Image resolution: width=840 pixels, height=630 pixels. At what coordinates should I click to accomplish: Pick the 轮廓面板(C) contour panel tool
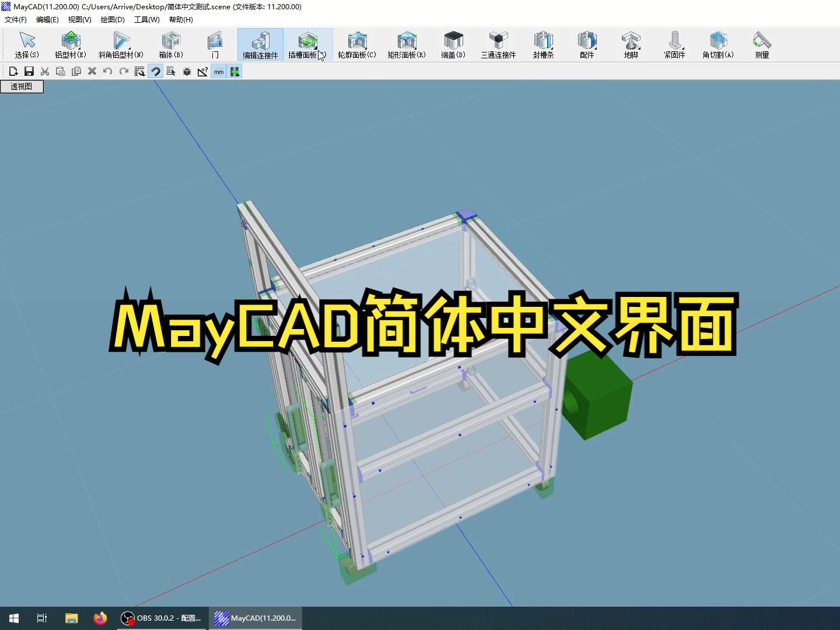[x=357, y=45]
